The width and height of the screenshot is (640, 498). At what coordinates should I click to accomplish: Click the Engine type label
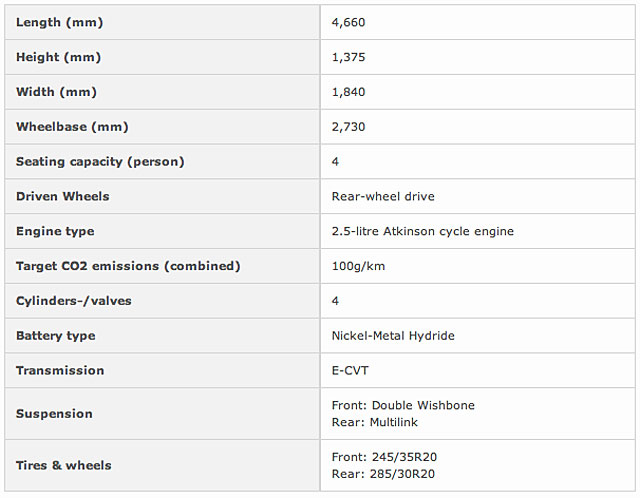[55, 231]
